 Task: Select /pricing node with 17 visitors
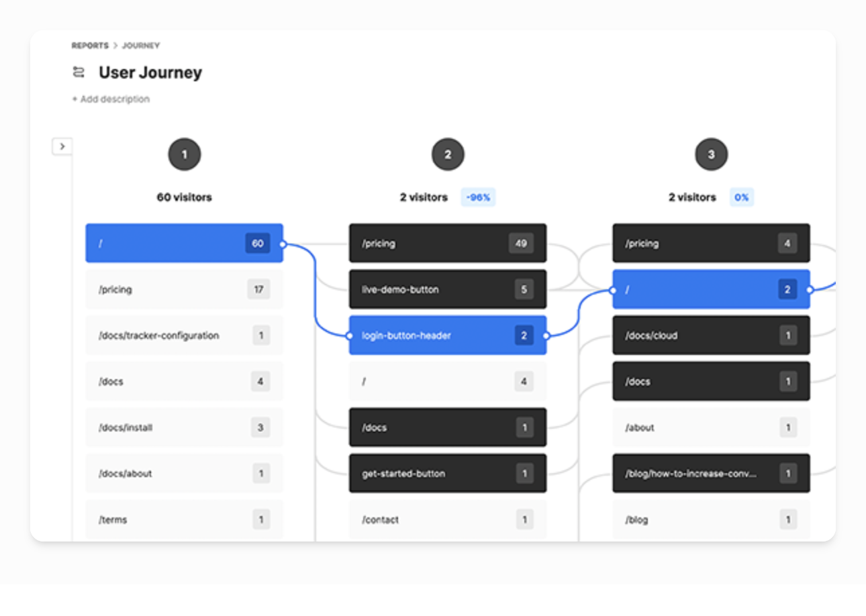point(184,290)
